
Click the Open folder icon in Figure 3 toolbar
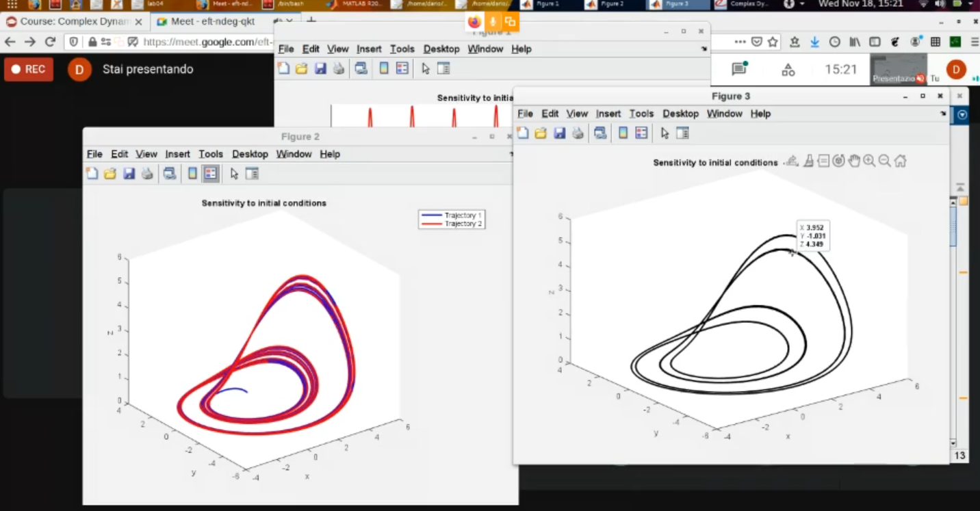pos(541,133)
